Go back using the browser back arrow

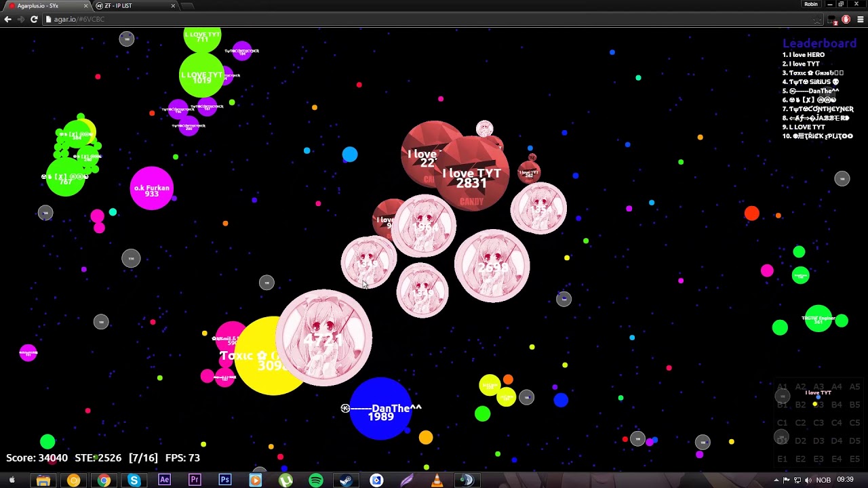7,19
